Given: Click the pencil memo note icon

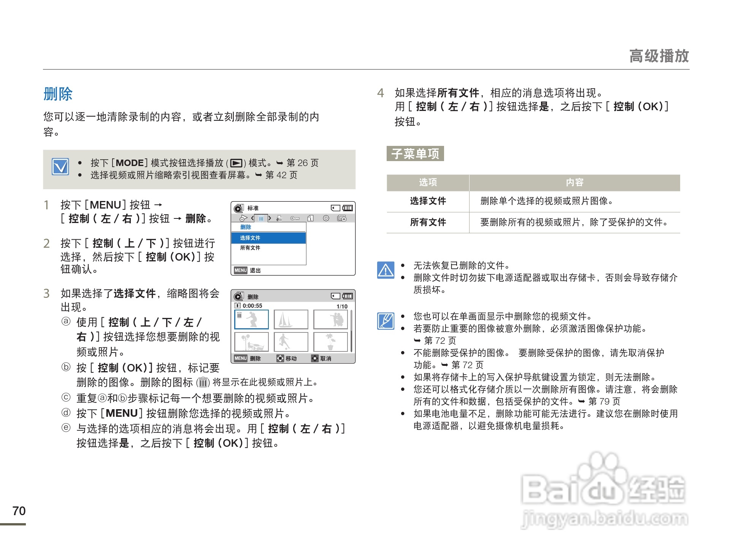Looking at the screenshot, I should pos(386,321).
